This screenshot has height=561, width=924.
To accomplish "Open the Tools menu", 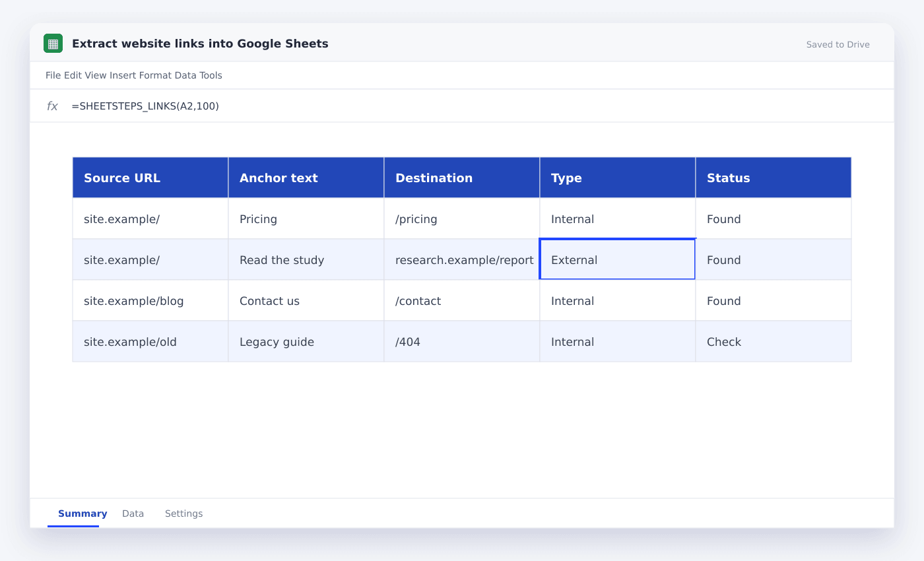I will click(211, 75).
